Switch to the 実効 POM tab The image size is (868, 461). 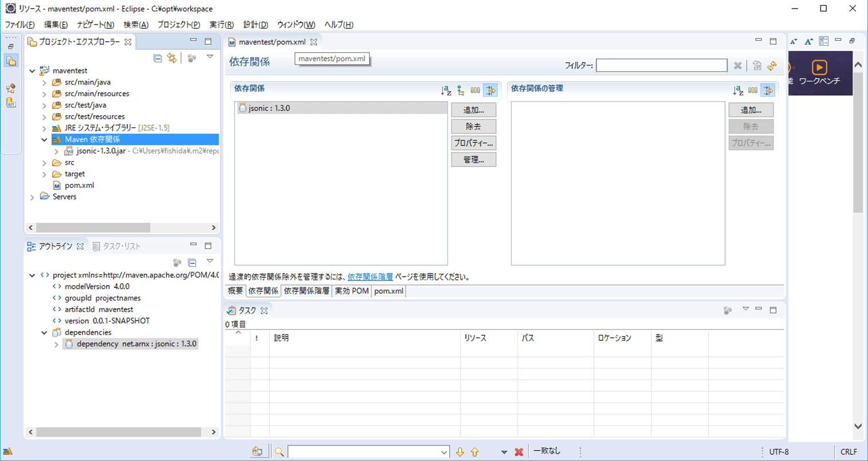point(351,291)
